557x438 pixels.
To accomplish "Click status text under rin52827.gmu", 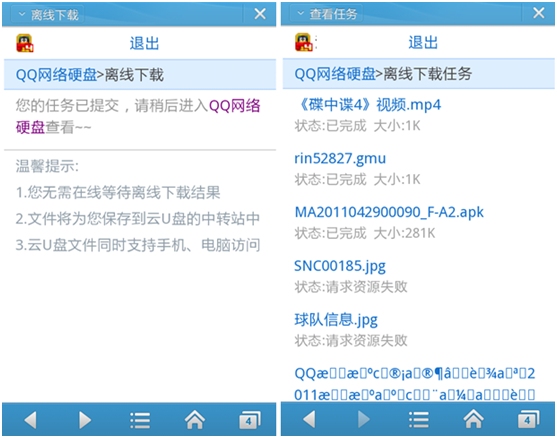I will pos(357,179).
